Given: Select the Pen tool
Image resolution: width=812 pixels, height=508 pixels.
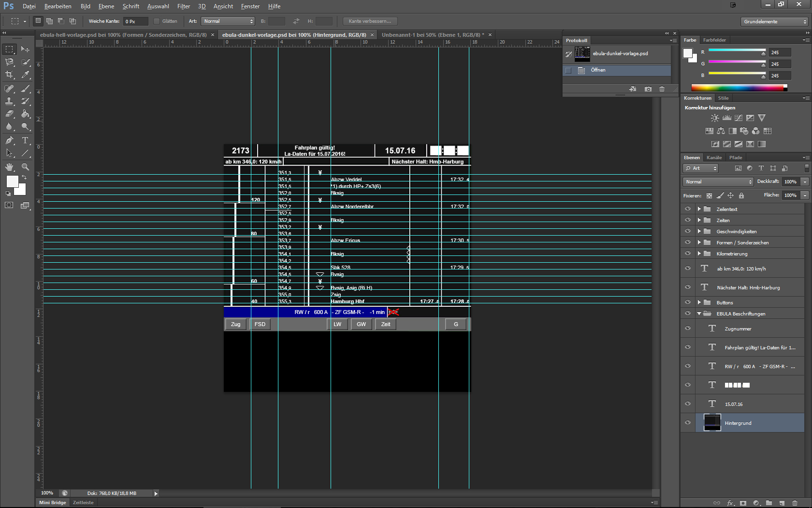Looking at the screenshot, I should click(9, 140).
